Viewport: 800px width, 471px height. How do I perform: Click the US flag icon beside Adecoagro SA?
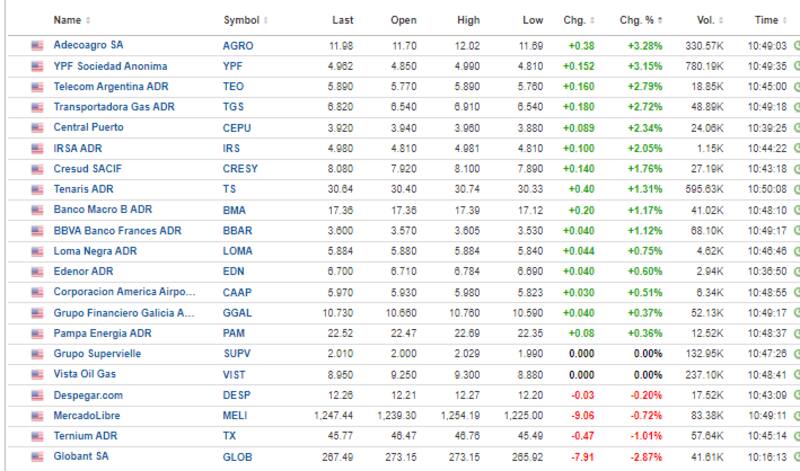(x=38, y=46)
